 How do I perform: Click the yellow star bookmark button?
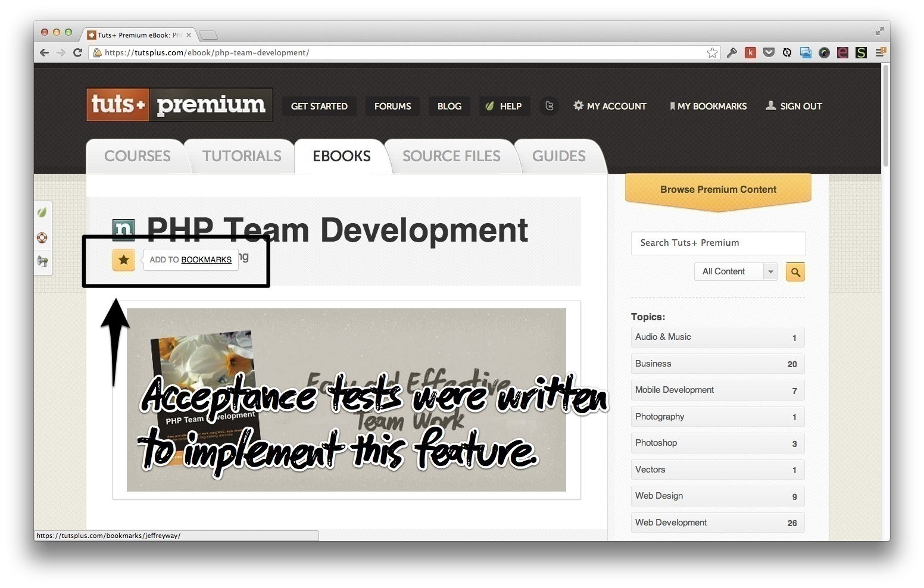(124, 259)
